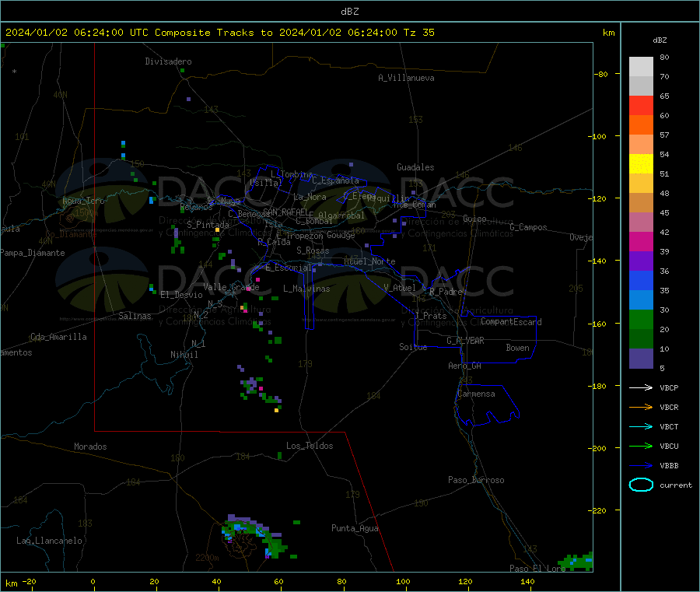Click the Bowen map label
This screenshot has height=592, width=700.
[517, 348]
